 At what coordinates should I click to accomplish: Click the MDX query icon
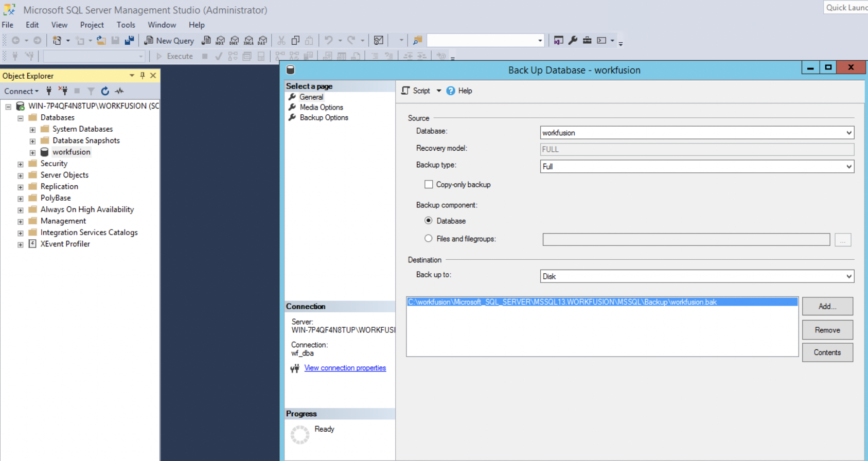click(220, 41)
